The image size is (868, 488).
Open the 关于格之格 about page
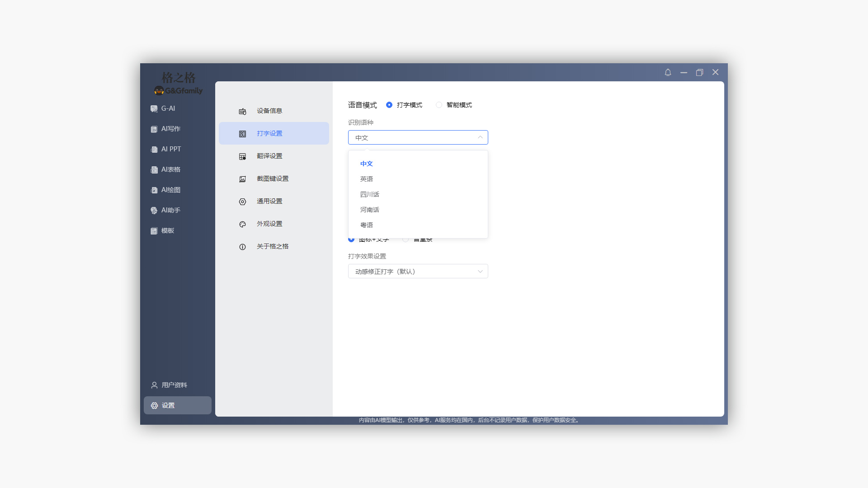click(x=272, y=246)
